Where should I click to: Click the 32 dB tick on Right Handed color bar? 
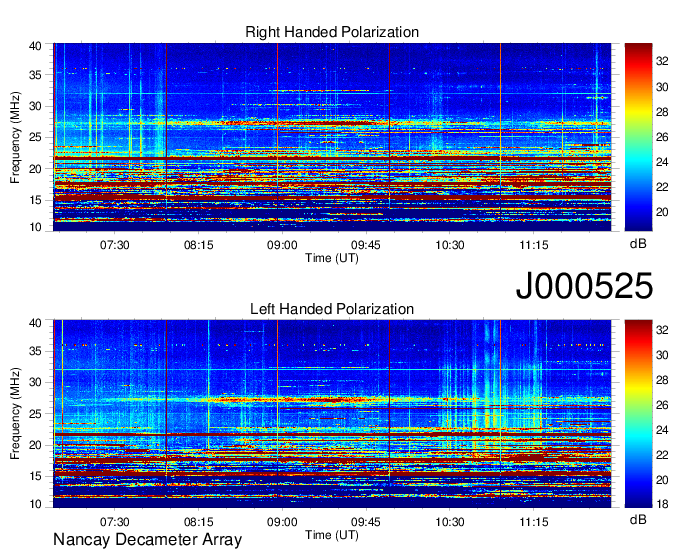tap(662, 62)
